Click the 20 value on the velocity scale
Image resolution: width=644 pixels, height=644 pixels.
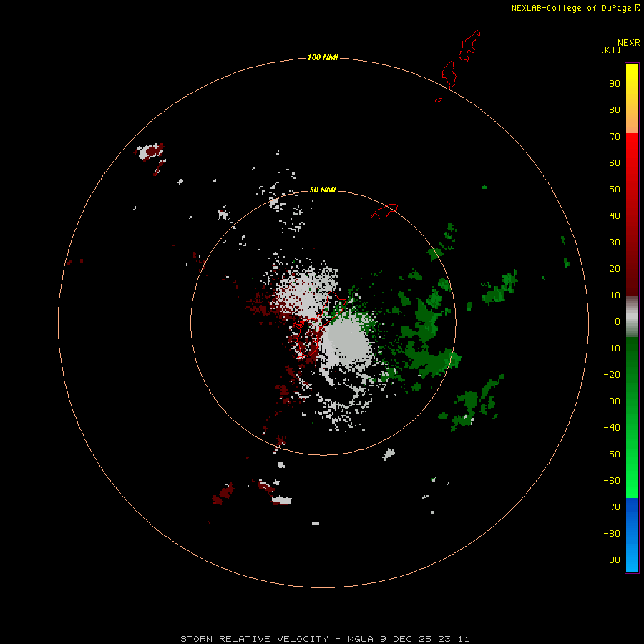615,269
